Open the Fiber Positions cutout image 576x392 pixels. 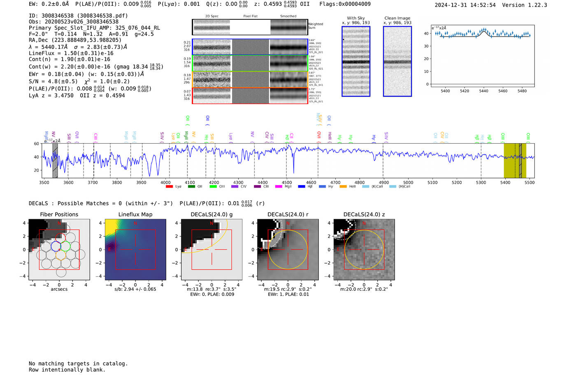pos(59,250)
